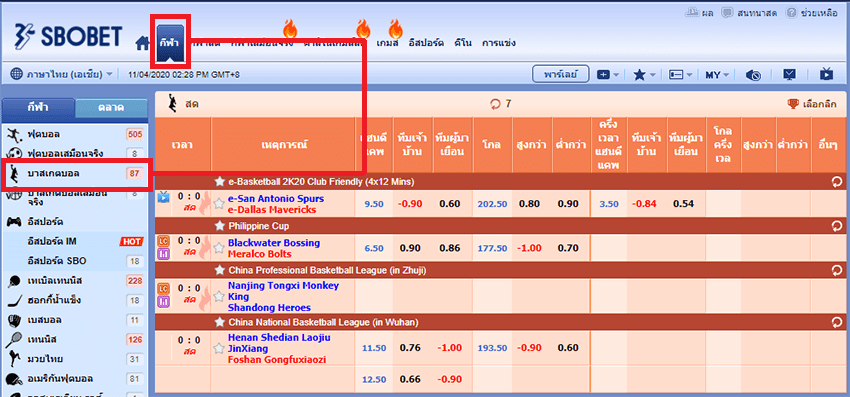Star the e-San Antonio Spurs match

click(219, 204)
